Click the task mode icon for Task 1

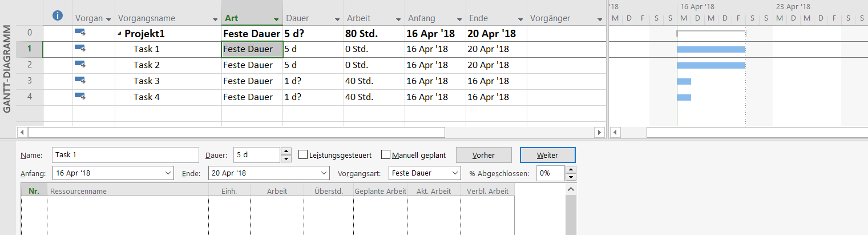pyautogui.click(x=80, y=49)
